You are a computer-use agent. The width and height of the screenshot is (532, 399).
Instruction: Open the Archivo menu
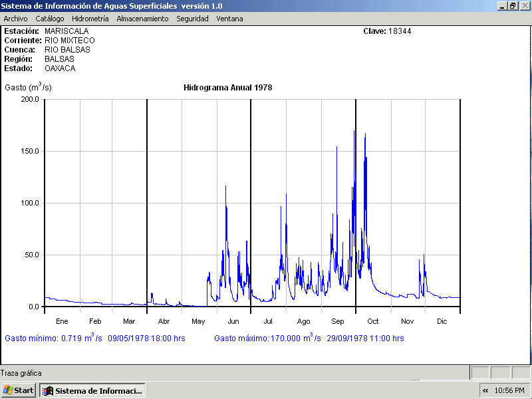tap(15, 19)
